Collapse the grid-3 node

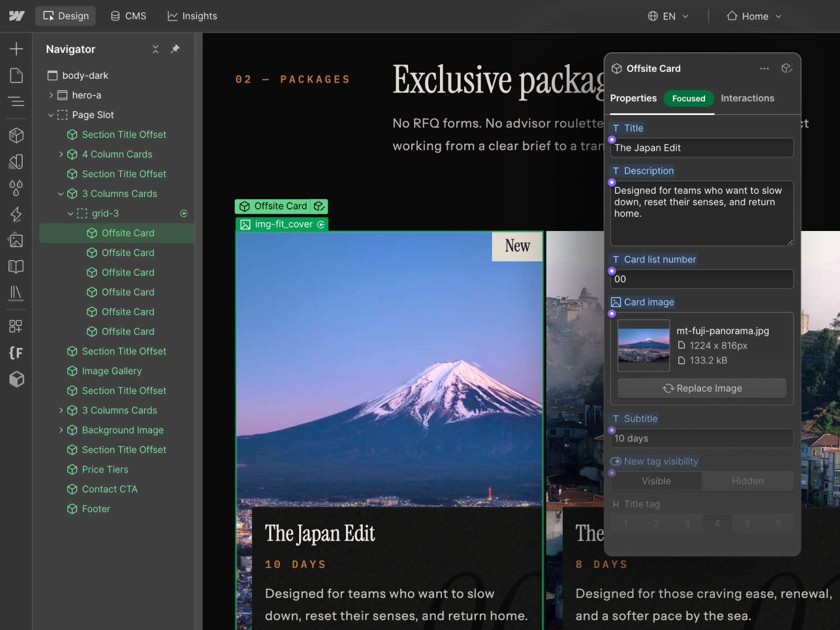[71, 214]
